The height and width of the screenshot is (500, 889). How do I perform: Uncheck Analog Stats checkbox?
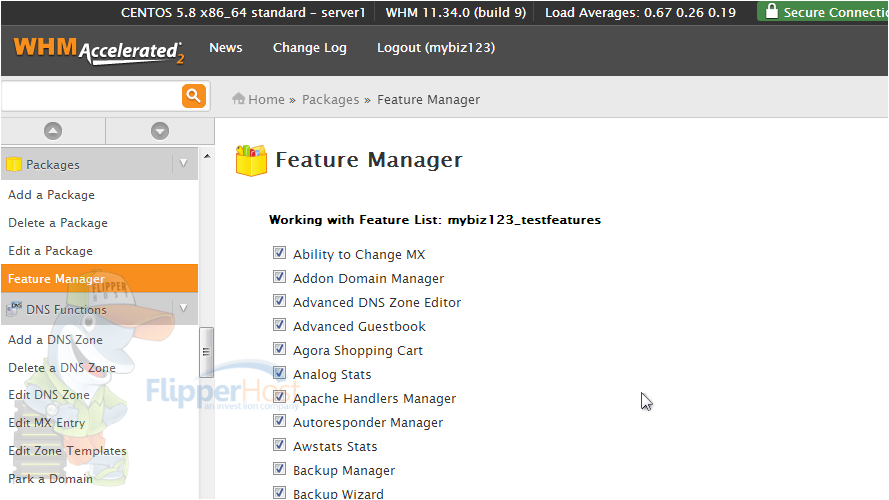(279, 372)
